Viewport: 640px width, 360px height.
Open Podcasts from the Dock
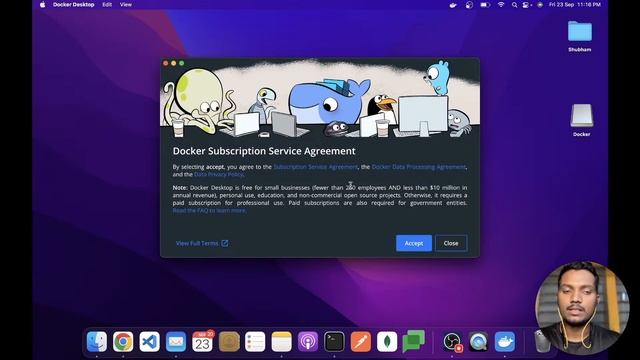308,341
